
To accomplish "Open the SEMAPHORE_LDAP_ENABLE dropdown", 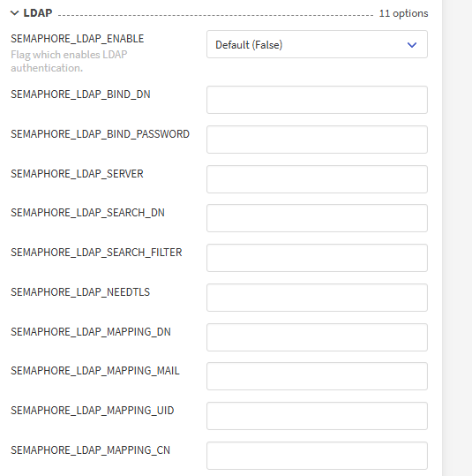I will [x=317, y=44].
